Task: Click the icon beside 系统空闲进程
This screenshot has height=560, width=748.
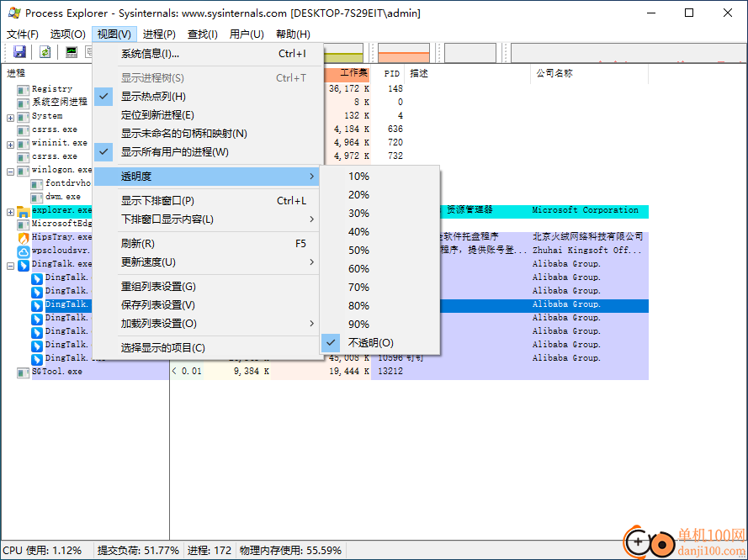Action: [23, 103]
